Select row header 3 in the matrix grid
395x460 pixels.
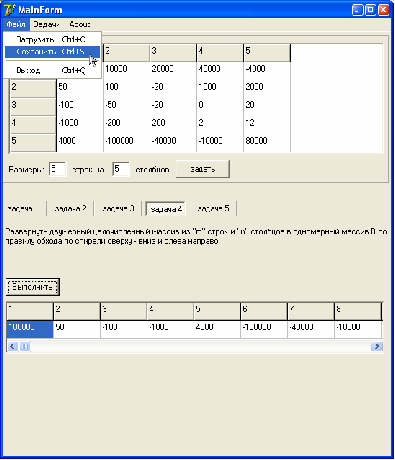(33, 106)
